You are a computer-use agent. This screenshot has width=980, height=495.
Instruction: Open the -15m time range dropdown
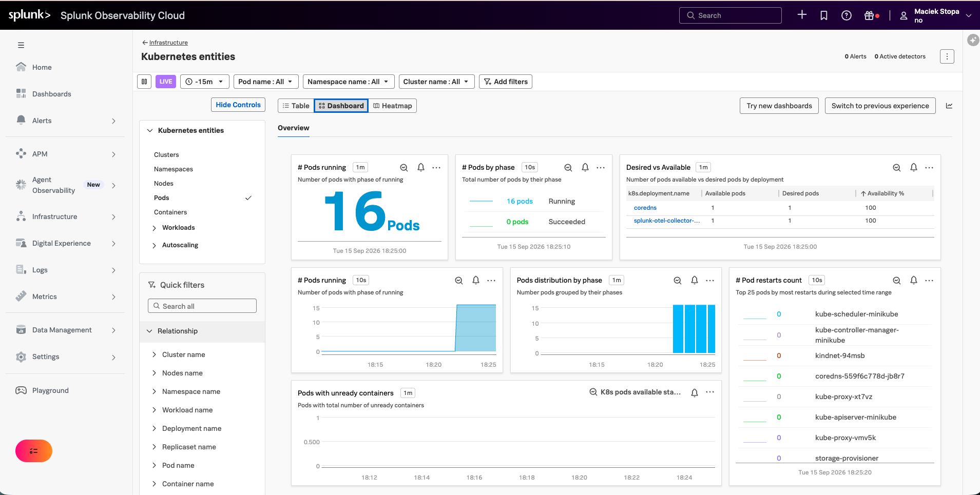coord(204,82)
